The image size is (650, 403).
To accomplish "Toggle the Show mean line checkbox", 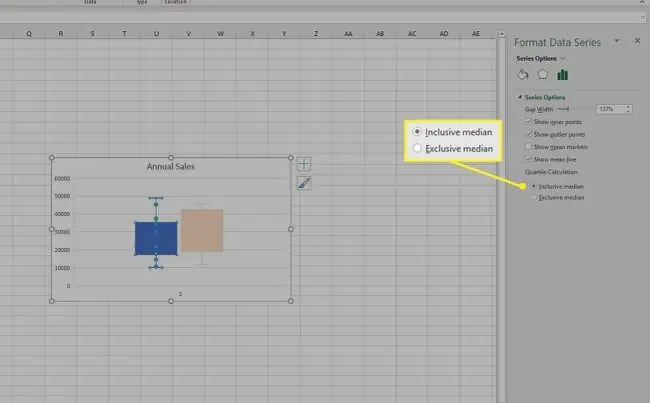I will pyautogui.click(x=528, y=159).
